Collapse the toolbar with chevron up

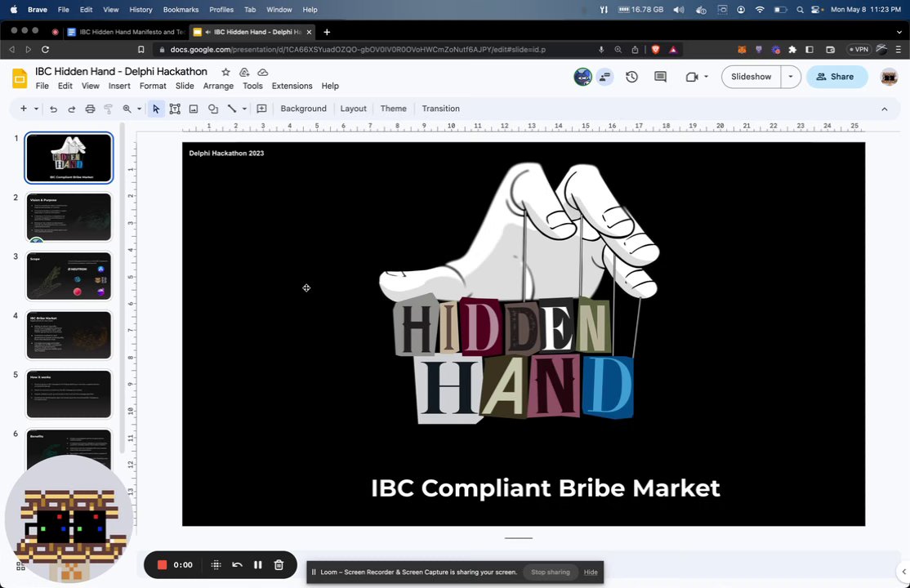click(885, 109)
